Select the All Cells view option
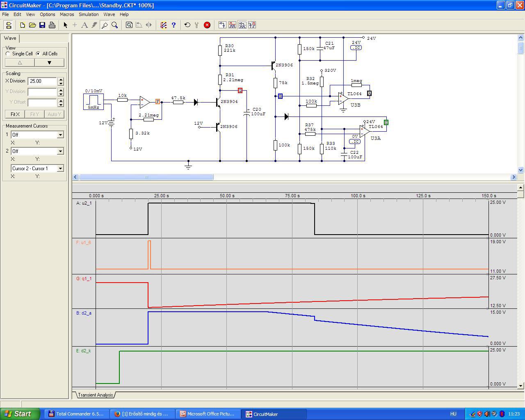 [x=38, y=54]
